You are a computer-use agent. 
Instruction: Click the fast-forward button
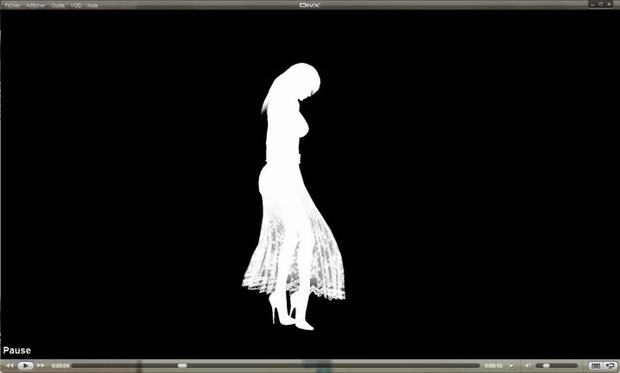41,365
